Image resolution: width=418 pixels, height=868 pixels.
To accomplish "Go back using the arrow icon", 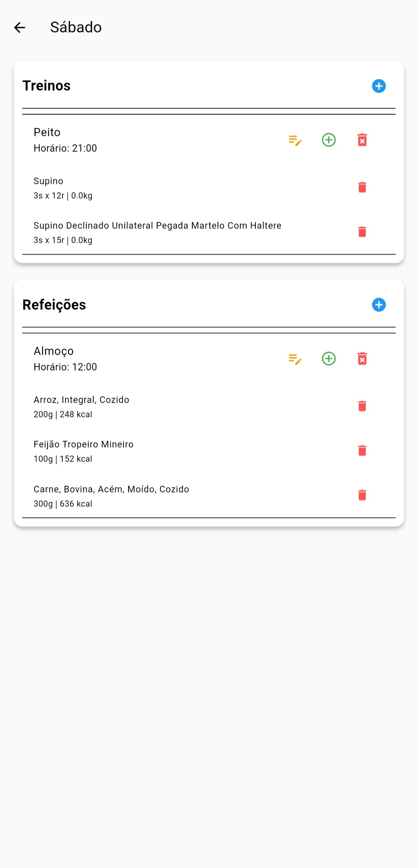I will click(20, 27).
